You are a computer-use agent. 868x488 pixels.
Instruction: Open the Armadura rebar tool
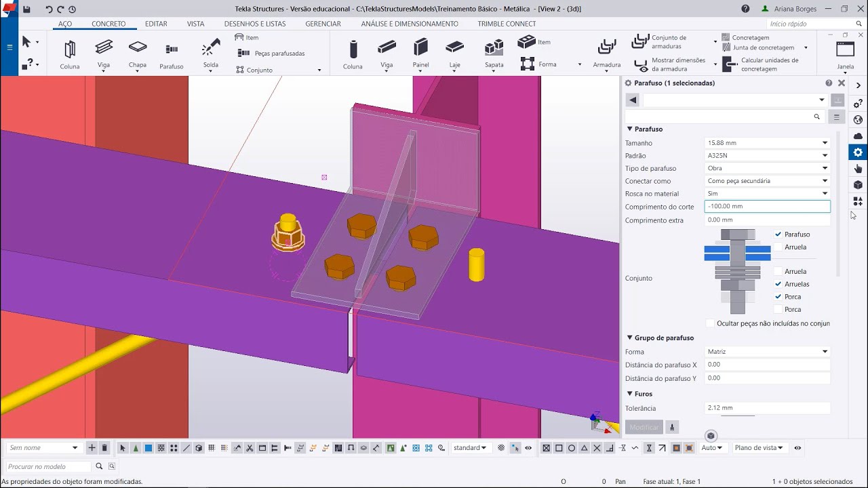(x=607, y=54)
